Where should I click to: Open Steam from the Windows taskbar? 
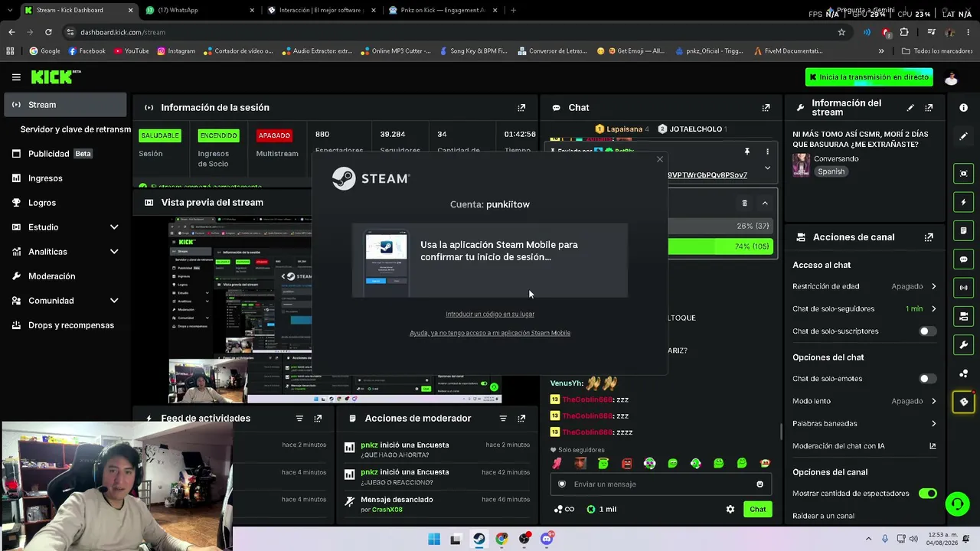pyautogui.click(x=479, y=539)
